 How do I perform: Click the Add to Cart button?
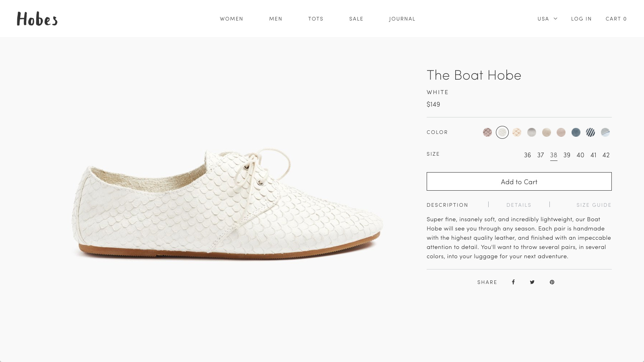click(x=519, y=182)
